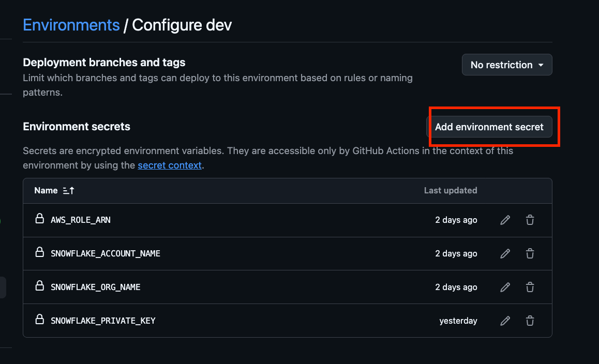The width and height of the screenshot is (599, 364).
Task: Edit the SNOWFLAKE_ORG_NAME secret pencil icon
Action: (505, 287)
